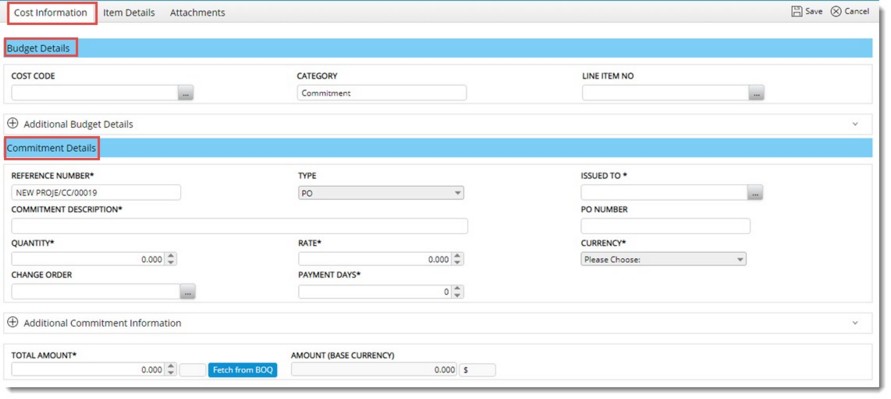The image size is (891, 399).
Task: Switch to Cost Information tab
Action: pyautogui.click(x=51, y=13)
